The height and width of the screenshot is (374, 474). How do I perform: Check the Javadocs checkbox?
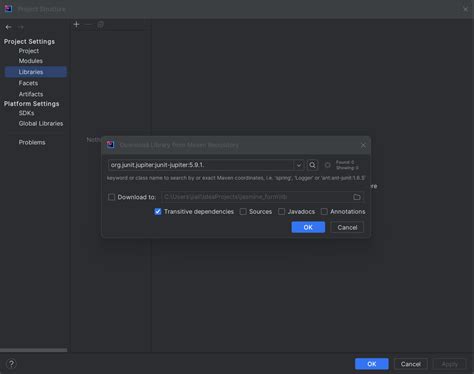pyautogui.click(x=282, y=212)
